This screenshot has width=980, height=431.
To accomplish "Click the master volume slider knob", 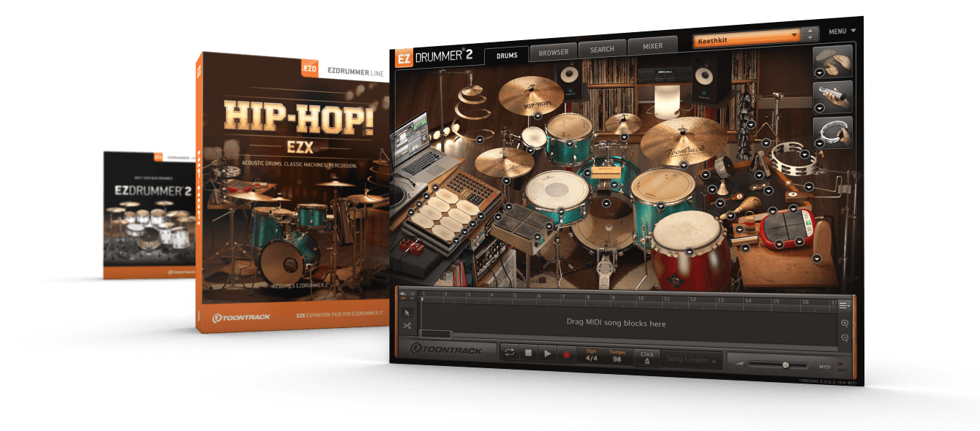I will pos(785,365).
